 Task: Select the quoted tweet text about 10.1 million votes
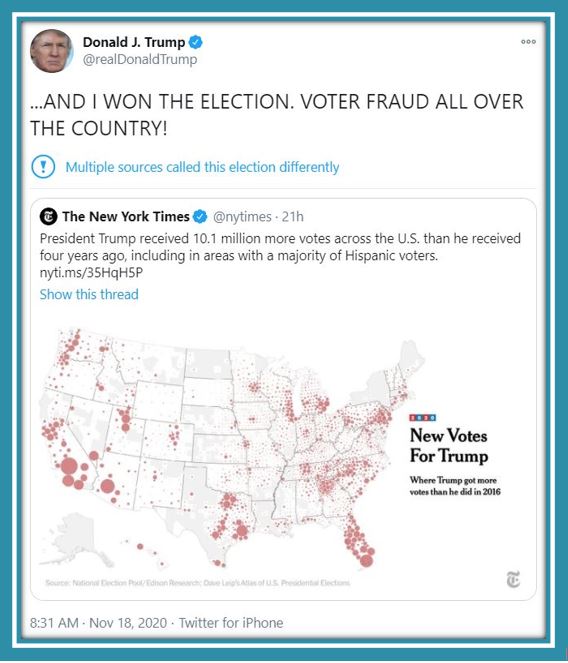tap(280, 247)
